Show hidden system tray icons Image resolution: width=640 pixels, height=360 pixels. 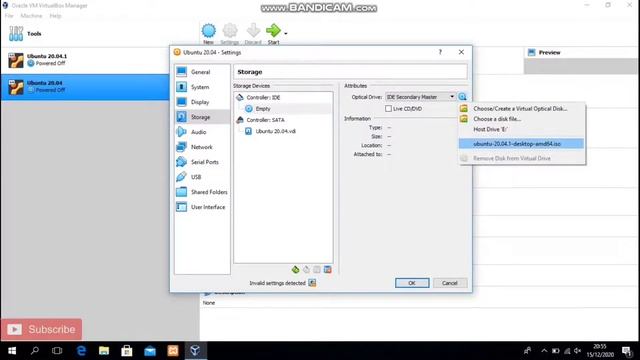coord(544,351)
